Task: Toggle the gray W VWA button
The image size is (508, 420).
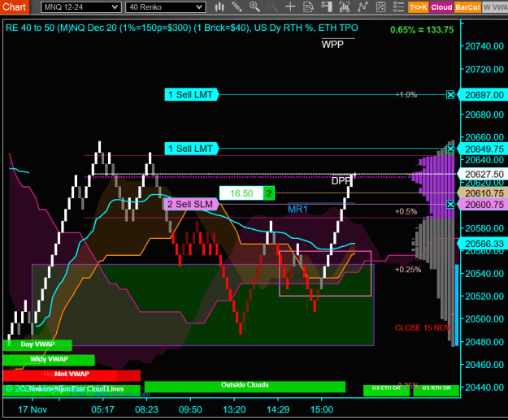Action: (495, 7)
